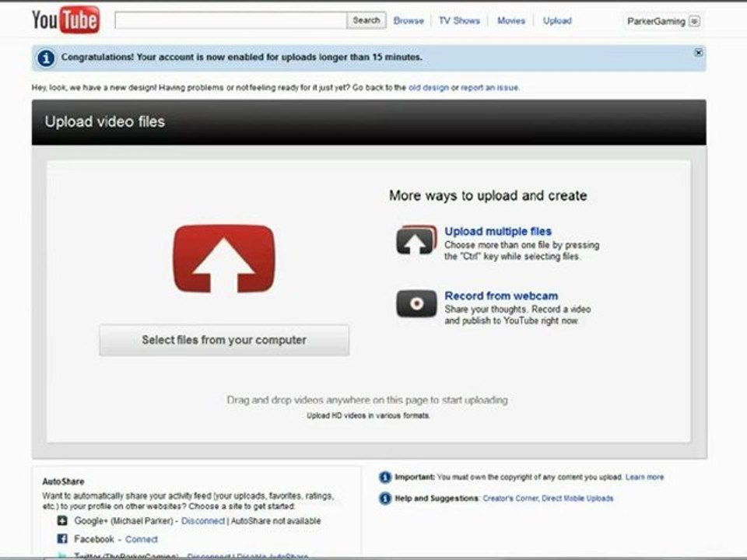Viewport: 747px width, 560px height.
Task: Click the Upload multiple files icon
Action: (416, 240)
